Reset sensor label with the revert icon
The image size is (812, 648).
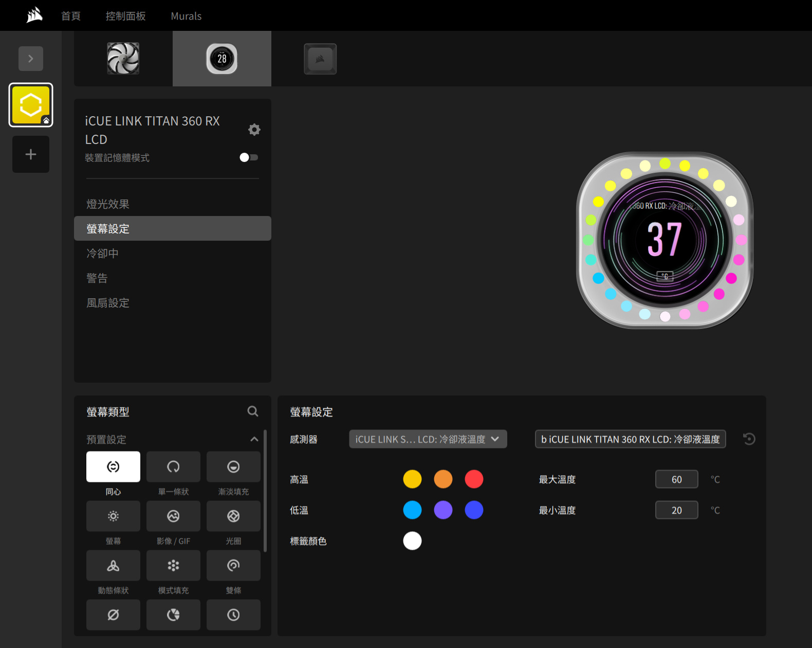749,439
